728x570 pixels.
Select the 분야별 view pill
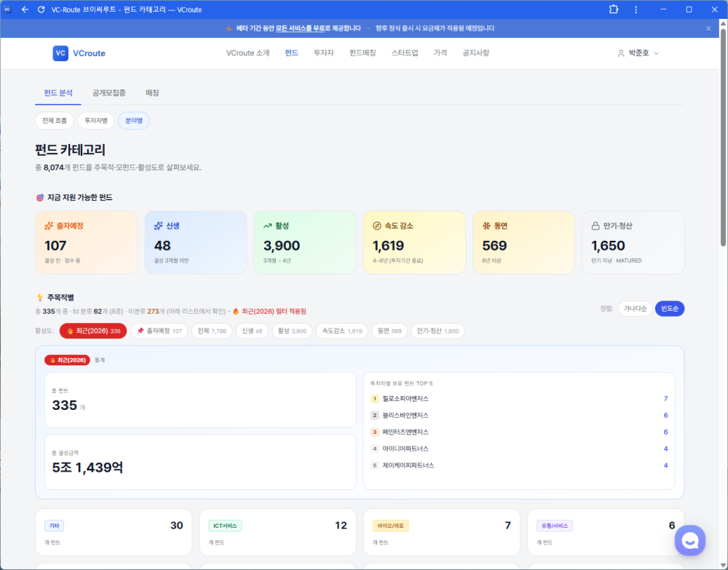click(x=134, y=121)
